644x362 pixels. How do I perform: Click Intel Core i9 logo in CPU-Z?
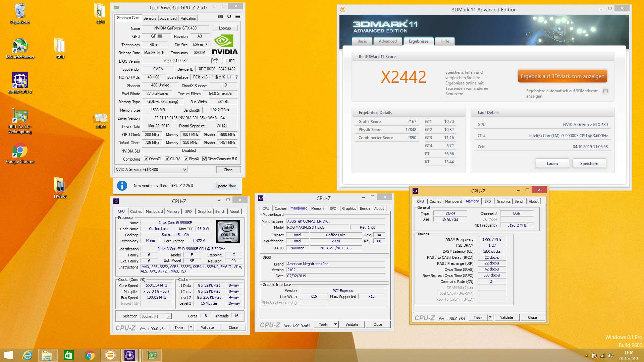228,231
